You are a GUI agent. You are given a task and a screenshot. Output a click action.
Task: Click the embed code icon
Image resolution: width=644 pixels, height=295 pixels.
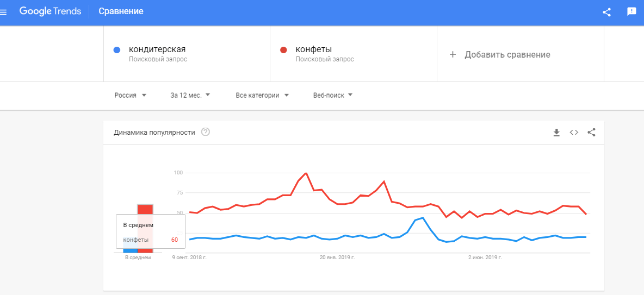click(x=574, y=132)
